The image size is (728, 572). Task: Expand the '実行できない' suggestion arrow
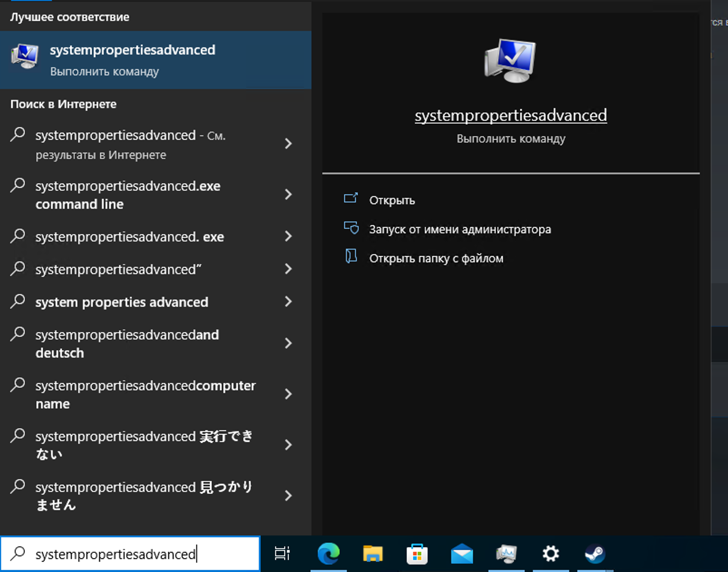pyautogui.click(x=288, y=445)
